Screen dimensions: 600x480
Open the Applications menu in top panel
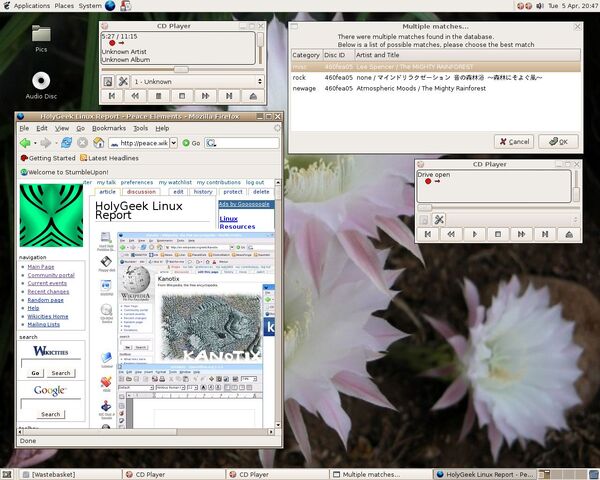(32, 6)
